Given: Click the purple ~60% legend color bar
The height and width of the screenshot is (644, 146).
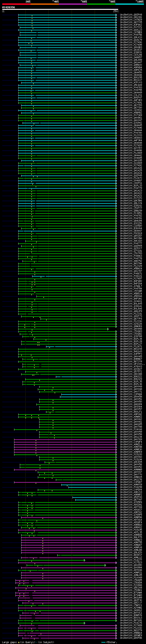Looking at the screenshot, I should tap(73, 4).
